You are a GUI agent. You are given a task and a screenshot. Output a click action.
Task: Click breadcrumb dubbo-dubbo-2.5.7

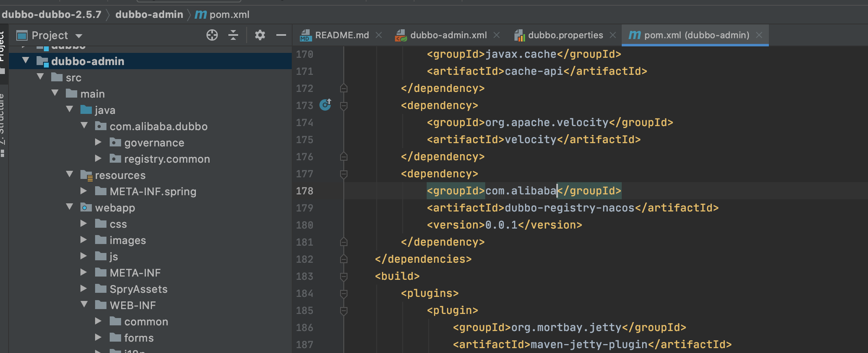[51, 15]
